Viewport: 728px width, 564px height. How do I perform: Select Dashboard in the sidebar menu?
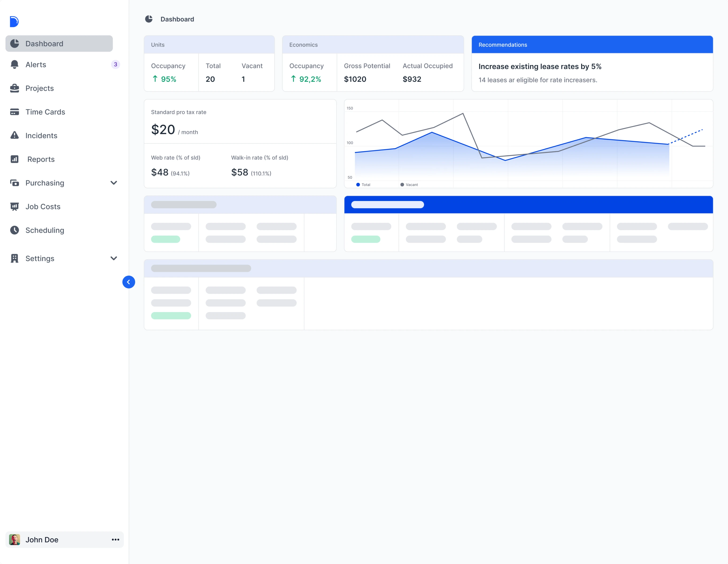click(x=59, y=44)
